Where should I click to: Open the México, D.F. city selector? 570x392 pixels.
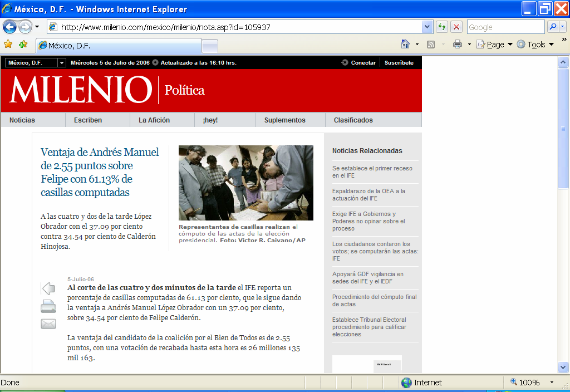coord(35,62)
